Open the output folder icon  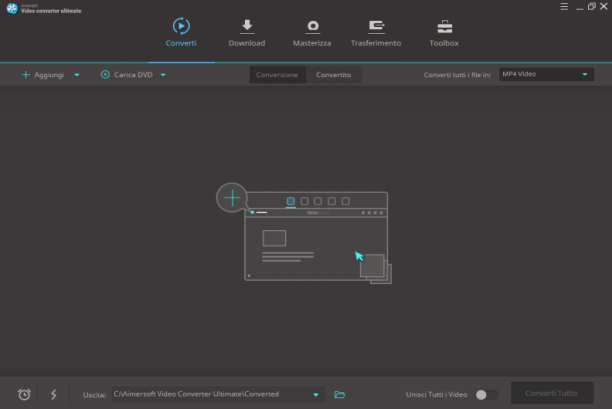340,395
